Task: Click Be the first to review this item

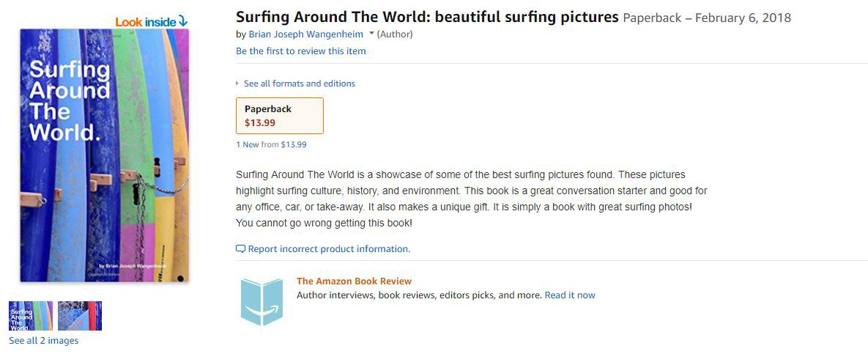Action: point(300,51)
